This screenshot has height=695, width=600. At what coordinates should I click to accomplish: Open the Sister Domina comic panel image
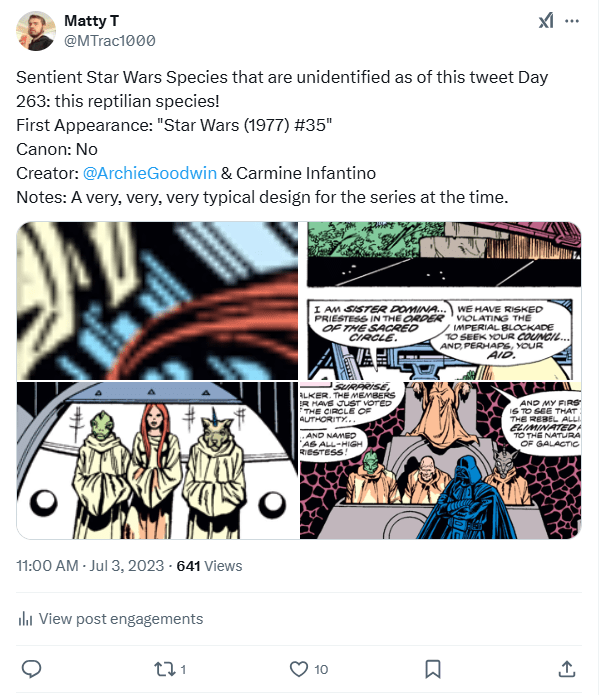click(x=443, y=300)
